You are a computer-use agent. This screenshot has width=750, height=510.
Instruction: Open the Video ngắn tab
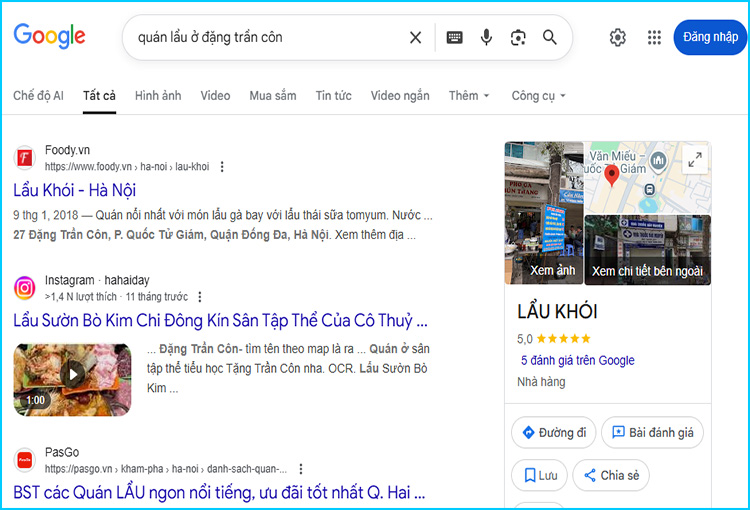point(400,96)
